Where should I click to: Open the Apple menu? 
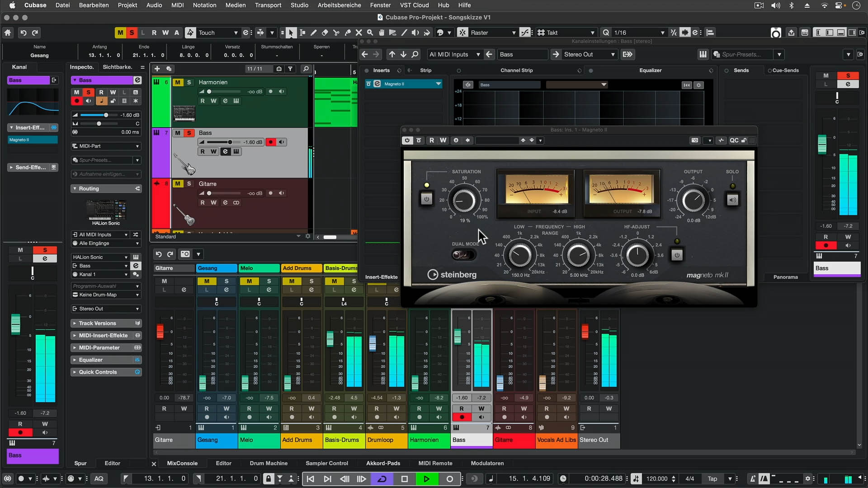coord(12,5)
